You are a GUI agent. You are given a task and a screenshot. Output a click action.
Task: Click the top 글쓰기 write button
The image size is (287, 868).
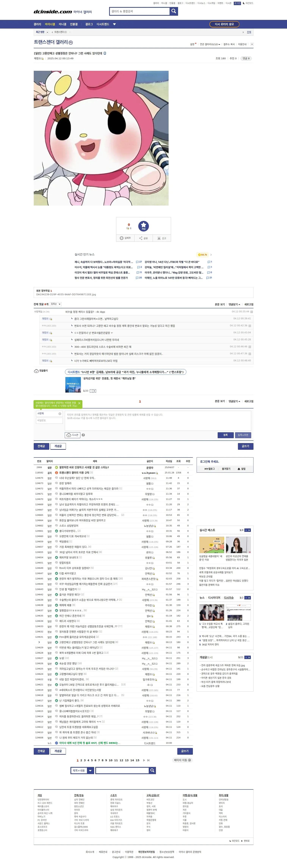[x=246, y=446]
